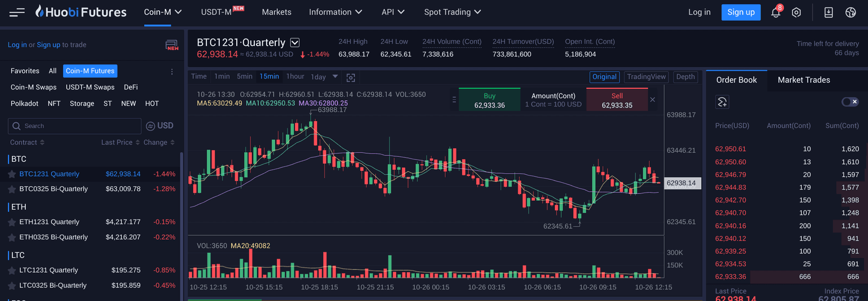Click the green Buy price button
The height and width of the screenshot is (301, 868).
pos(489,100)
